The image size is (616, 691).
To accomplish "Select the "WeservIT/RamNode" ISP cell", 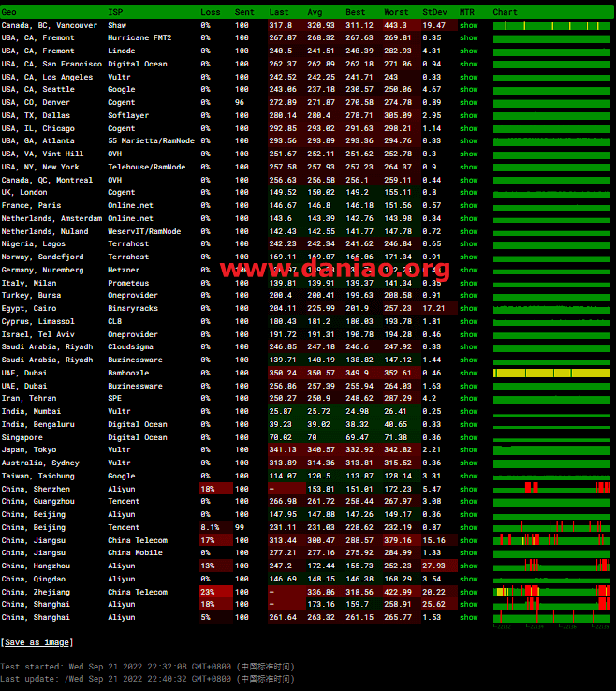I will click(144, 232).
